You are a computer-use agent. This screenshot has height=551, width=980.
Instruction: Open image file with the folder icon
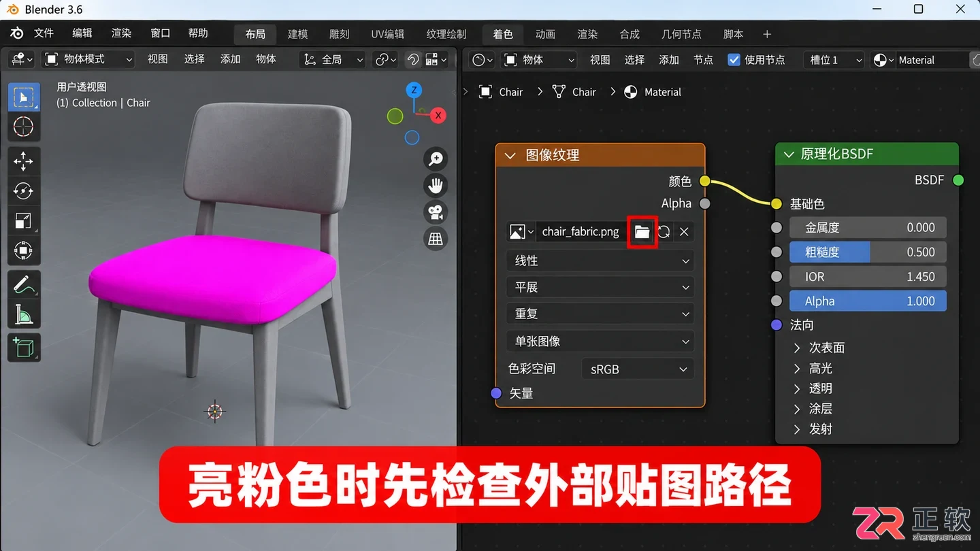(x=642, y=232)
